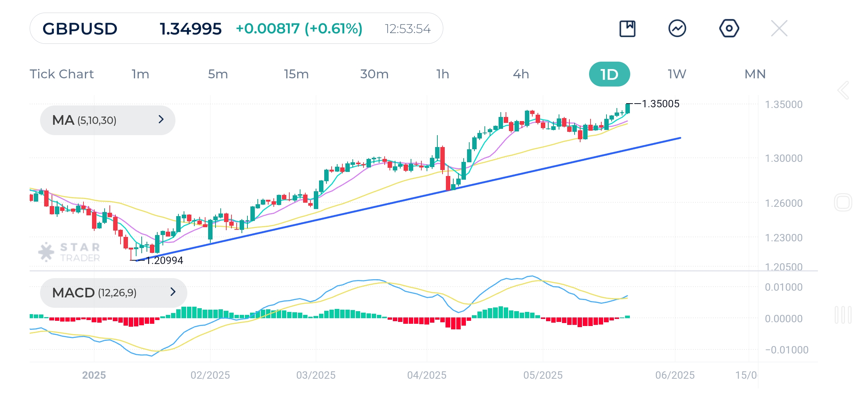Open the saved chart templates icon
868x401 pixels.
pyautogui.click(x=627, y=28)
